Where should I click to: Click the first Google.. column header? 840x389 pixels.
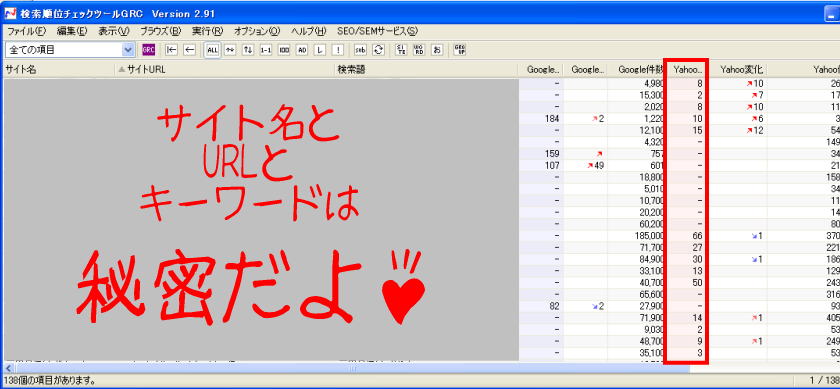(x=541, y=69)
